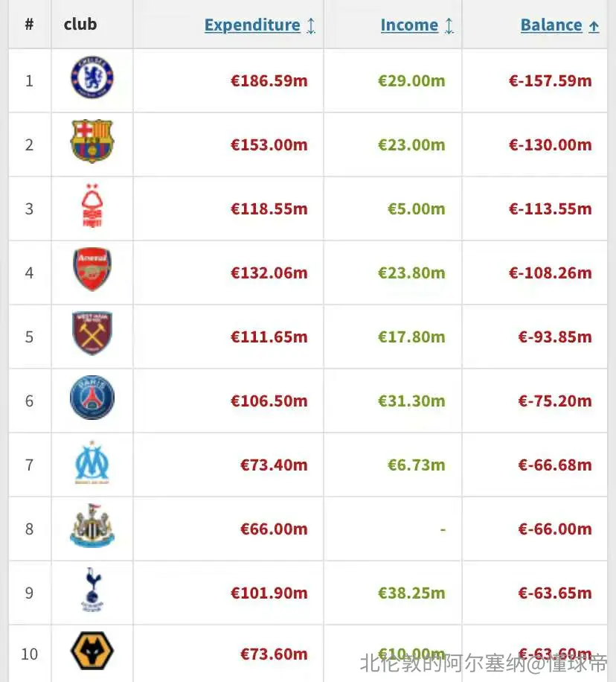616x682 pixels.
Task: Click the Chelsea club crest
Action: point(92,77)
